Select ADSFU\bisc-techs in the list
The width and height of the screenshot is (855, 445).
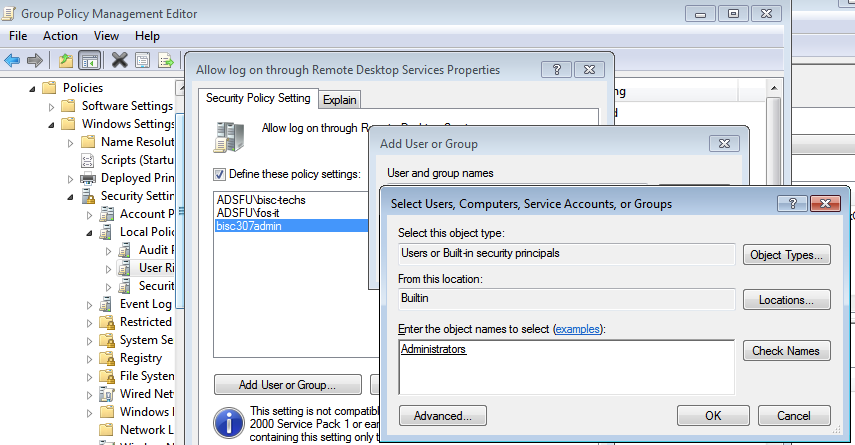[x=261, y=200]
